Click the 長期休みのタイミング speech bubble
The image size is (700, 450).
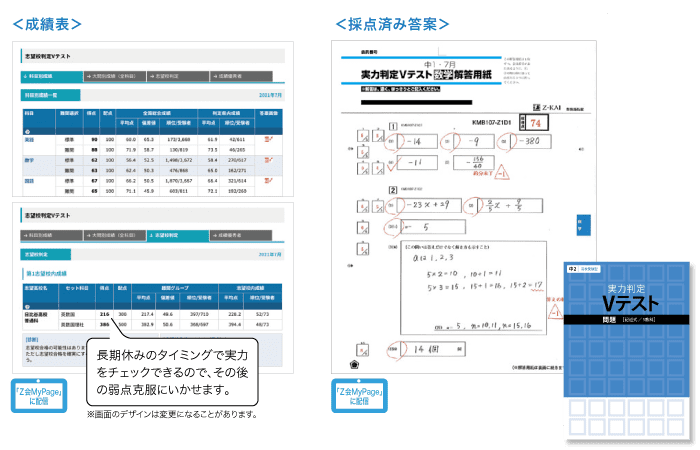point(172,372)
